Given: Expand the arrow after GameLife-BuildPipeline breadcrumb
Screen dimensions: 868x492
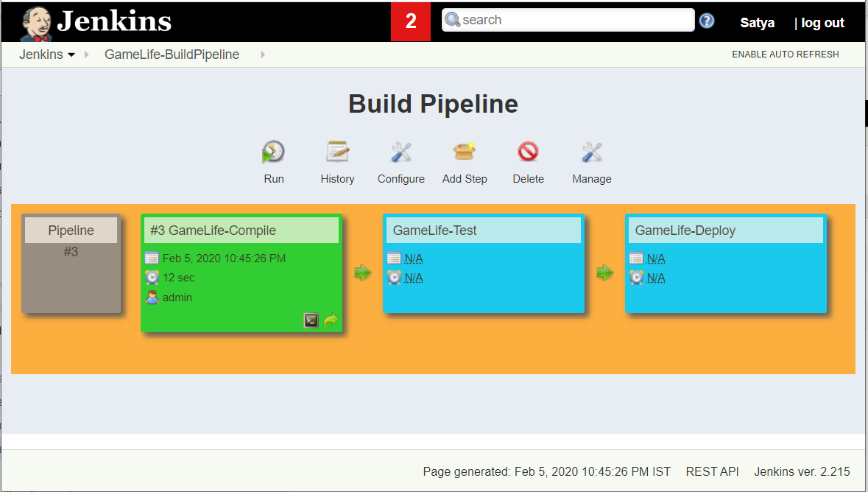Looking at the screenshot, I should (263, 55).
